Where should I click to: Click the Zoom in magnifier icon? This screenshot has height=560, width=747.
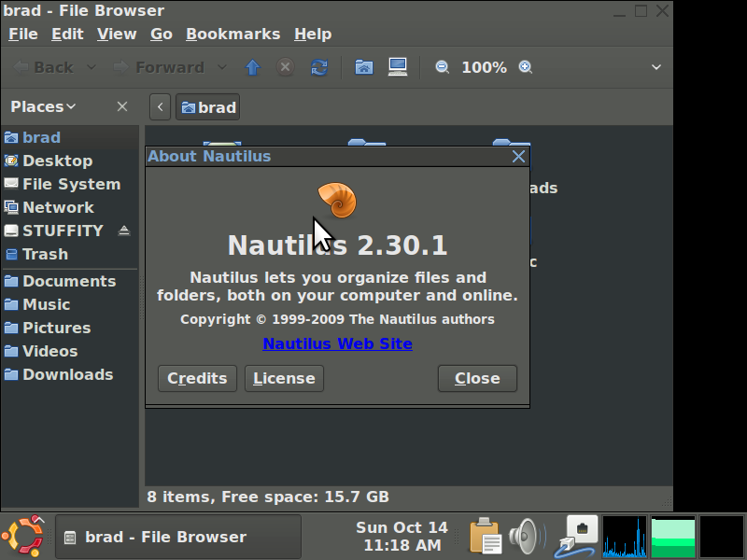pos(526,67)
